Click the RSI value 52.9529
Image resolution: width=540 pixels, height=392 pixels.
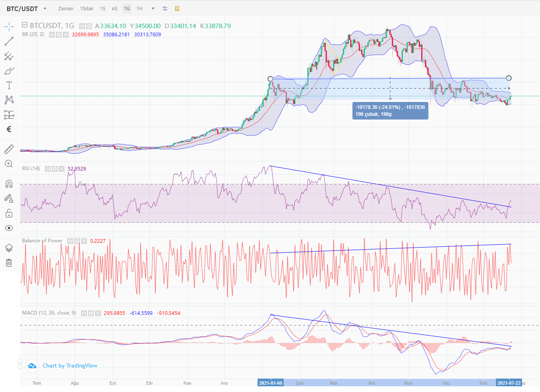(x=77, y=169)
